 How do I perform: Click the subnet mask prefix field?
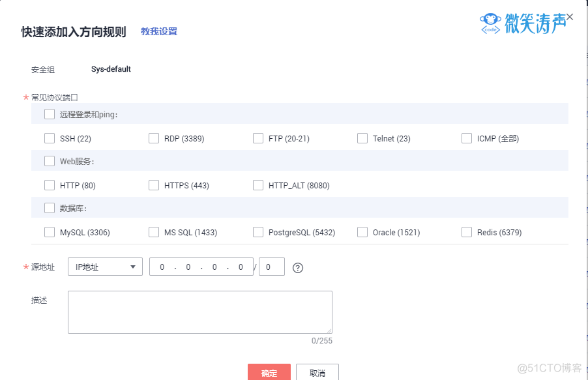pyautogui.click(x=271, y=267)
